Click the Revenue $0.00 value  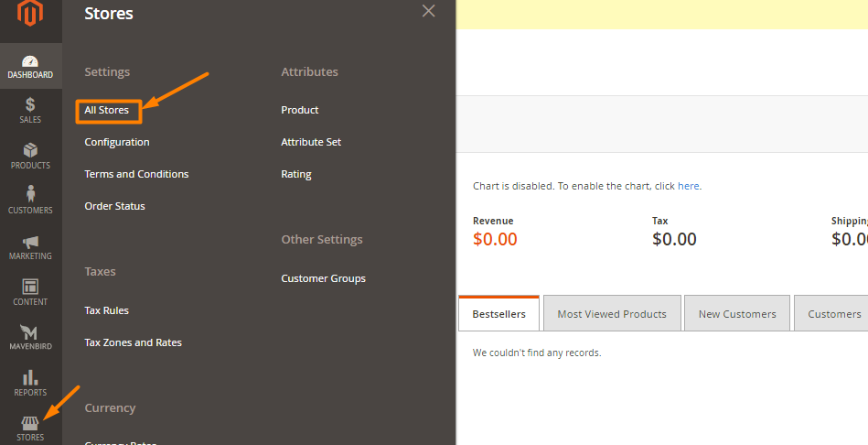[495, 239]
